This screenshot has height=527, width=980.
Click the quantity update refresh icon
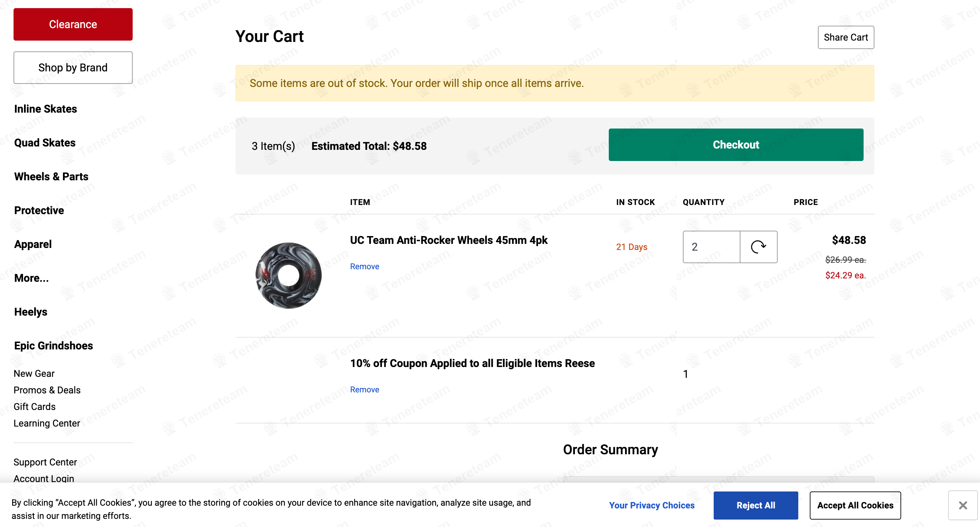click(x=758, y=247)
